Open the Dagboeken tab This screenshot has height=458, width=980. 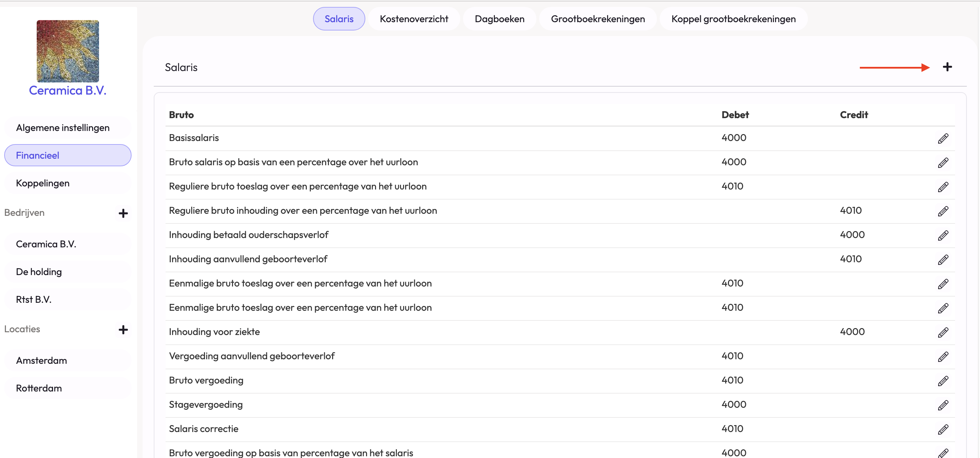(499, 19)
